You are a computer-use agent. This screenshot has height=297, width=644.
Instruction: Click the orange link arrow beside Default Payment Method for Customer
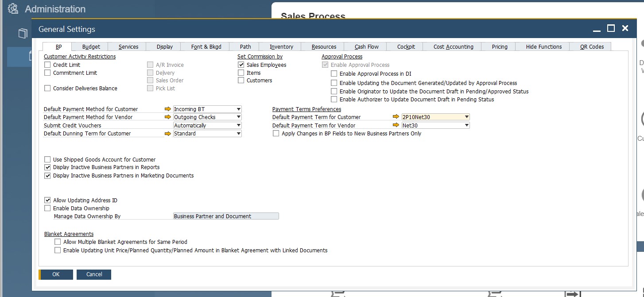coord(167,109)
